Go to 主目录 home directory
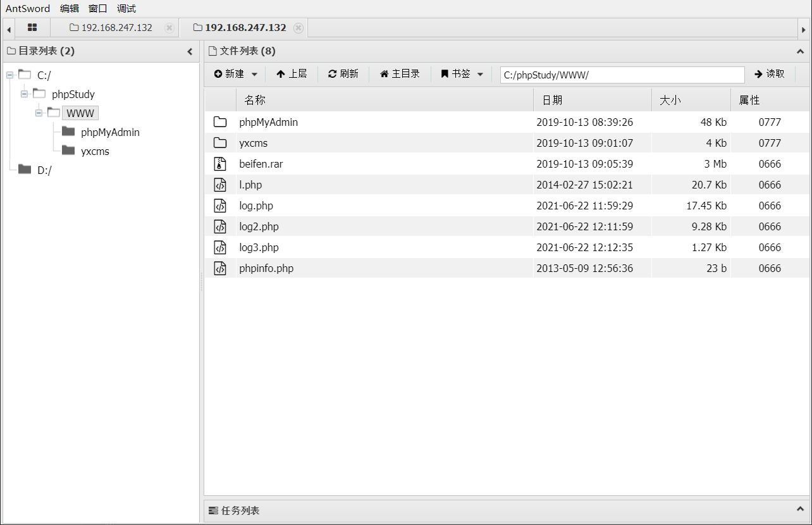 point(400,74)
